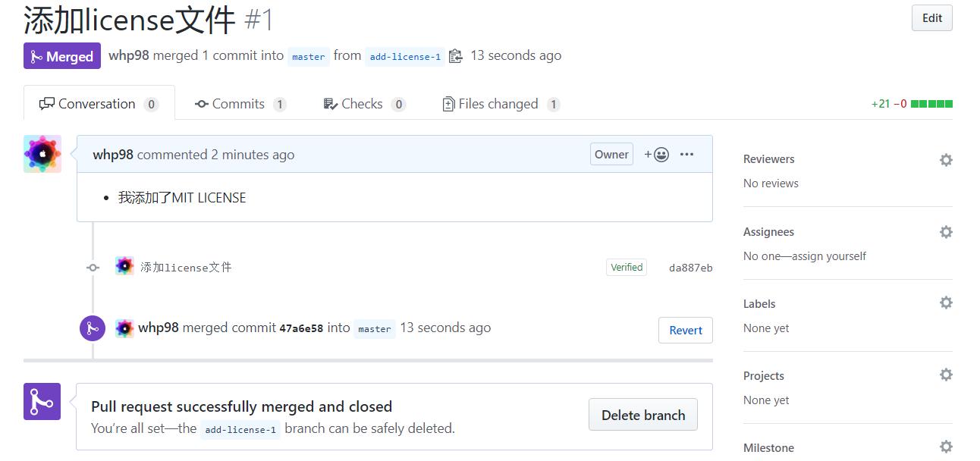Open the Assignees gear settings
The image size is (980, 461).
[x=946, y=232]
